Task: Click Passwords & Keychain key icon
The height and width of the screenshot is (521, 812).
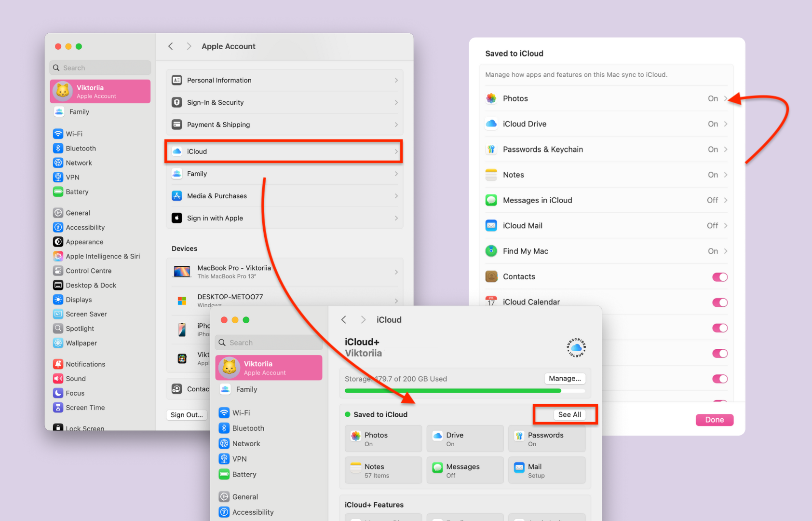Action: [491, 150]
